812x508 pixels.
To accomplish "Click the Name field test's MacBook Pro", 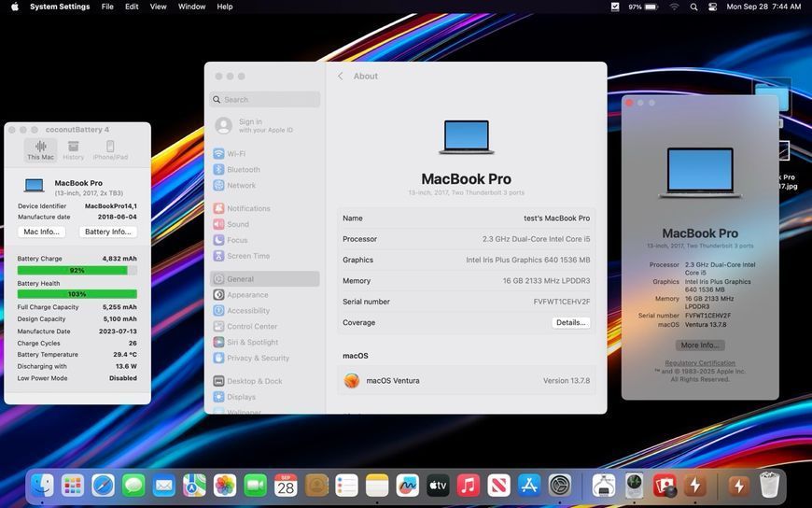I will click(x=556, y=219).
